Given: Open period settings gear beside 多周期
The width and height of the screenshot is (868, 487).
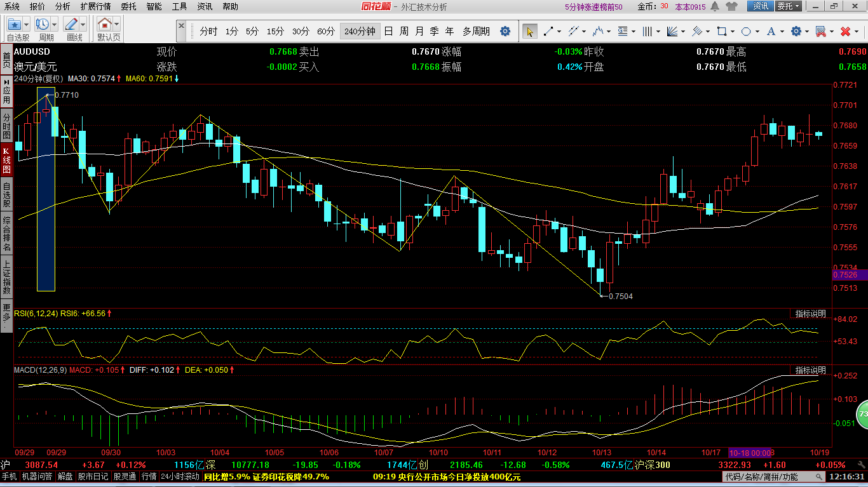Looking at the screenshot, I should point(505,31).
